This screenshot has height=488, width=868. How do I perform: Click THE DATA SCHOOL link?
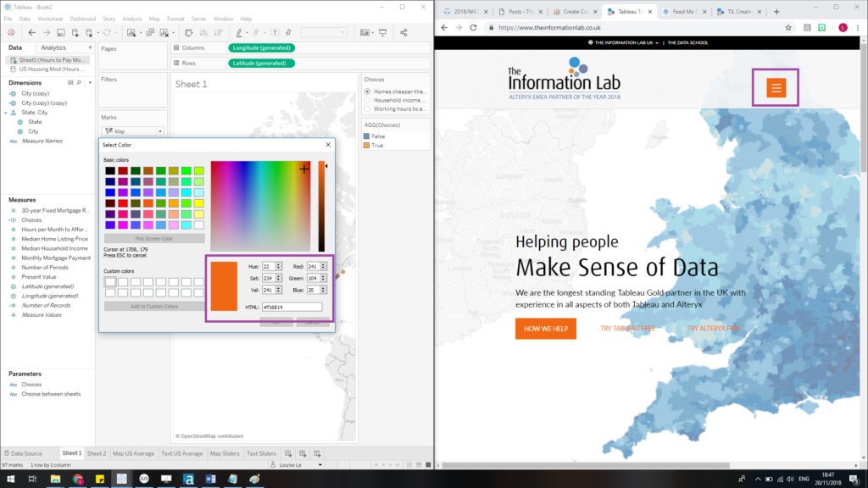[x=687, y=42]
